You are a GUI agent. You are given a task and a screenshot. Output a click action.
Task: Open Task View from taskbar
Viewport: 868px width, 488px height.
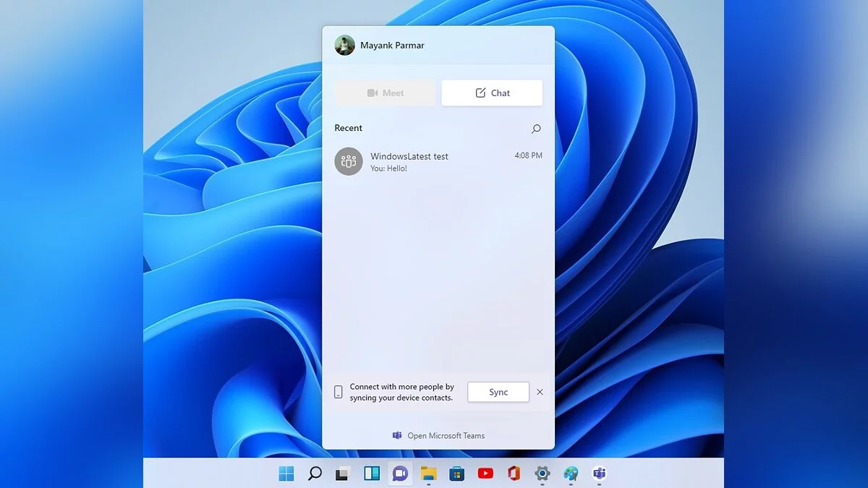pyautogui.click(x=342, y=474)
